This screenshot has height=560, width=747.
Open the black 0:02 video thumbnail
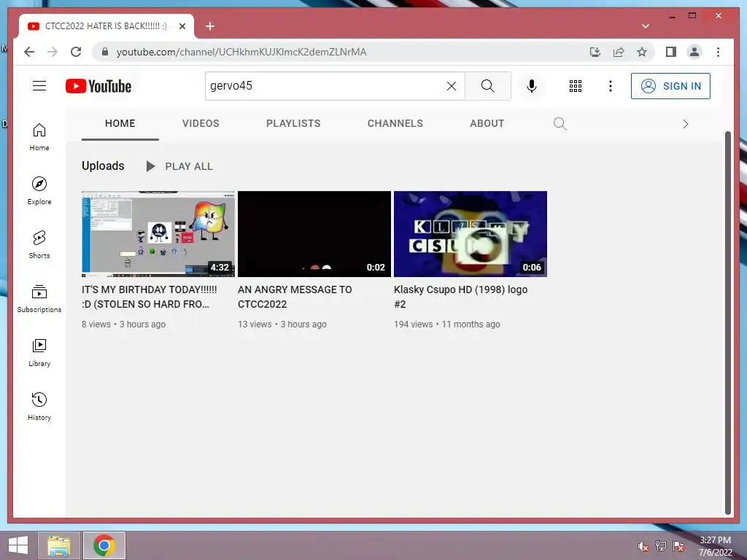point(314,234)
